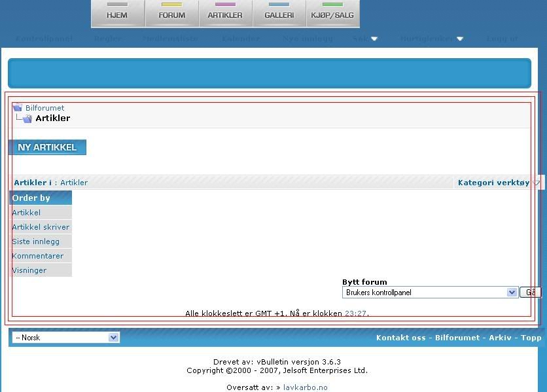Open the Bytt forum dropdown
This screenshot has height=392, width=547.
click(x=430, y=293)
